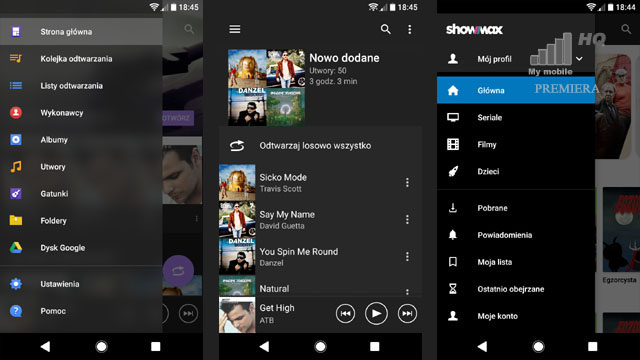Select Główna home item in Showmax
This screenshot has width=640, height=360.
tap(516, 90)
